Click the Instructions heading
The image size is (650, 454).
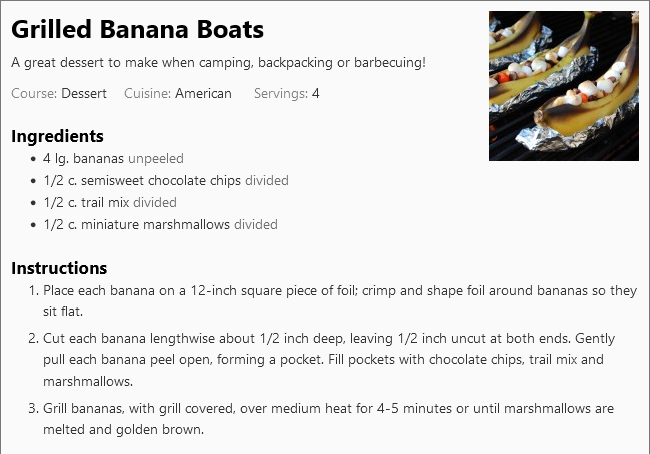[59, 268]
